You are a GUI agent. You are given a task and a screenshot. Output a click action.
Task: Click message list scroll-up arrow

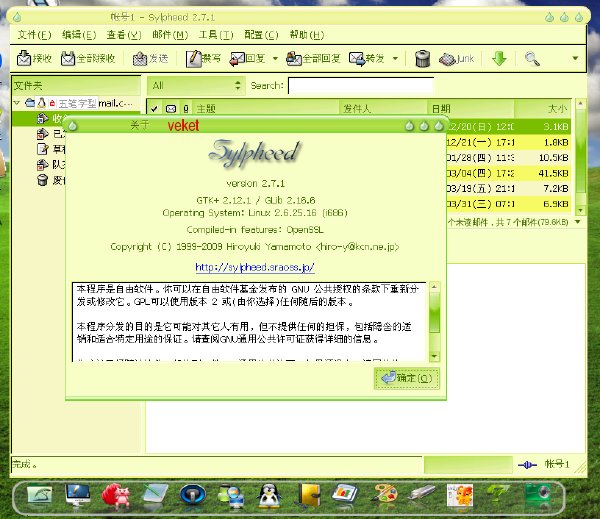[x=580, y=103]
